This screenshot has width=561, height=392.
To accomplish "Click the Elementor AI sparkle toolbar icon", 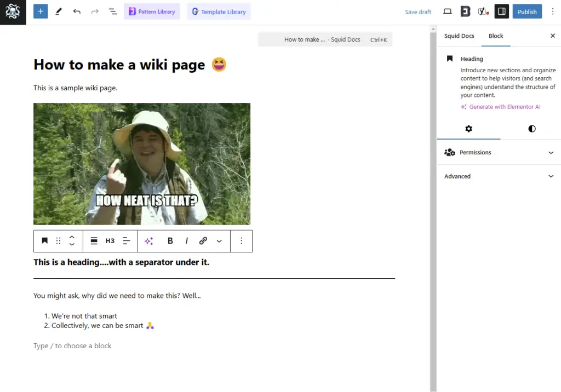I will pyautogui.click(x=148, y=241).
